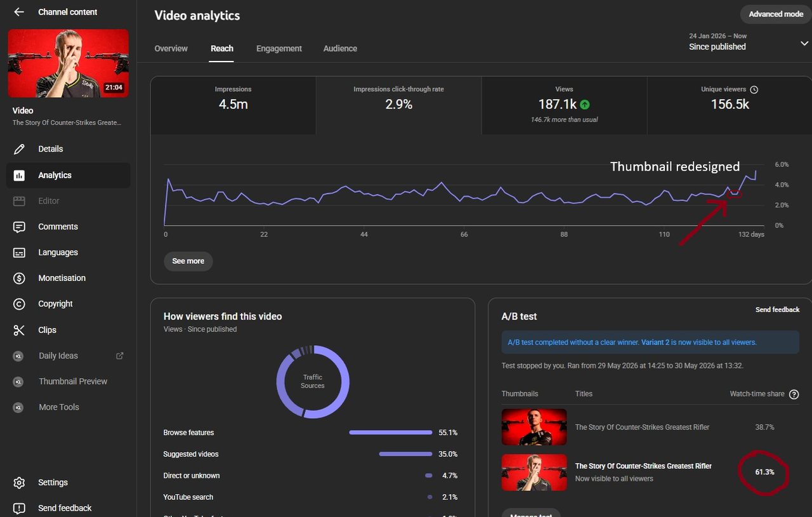Viewport: 812px width, 517px height.
Task: Click the More Tools icon
Action: 18,407
